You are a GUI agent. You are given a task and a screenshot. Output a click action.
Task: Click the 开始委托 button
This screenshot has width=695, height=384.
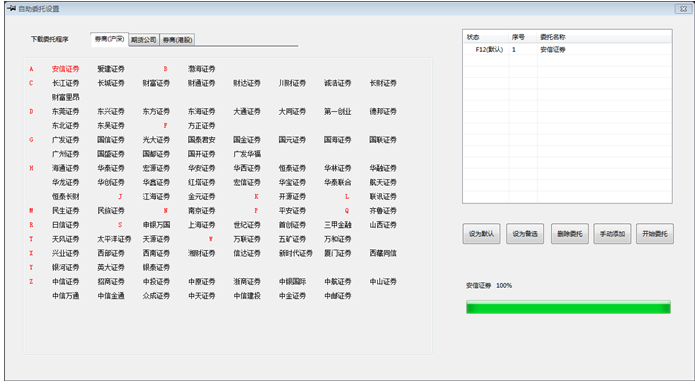click(x=655, y=234)
